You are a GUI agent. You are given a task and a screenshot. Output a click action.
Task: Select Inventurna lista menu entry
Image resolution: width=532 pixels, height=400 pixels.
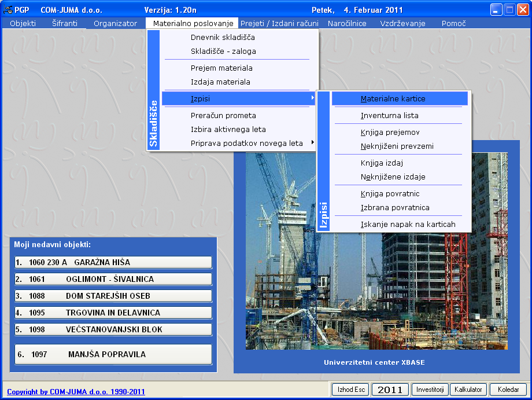tap(389, 116)
